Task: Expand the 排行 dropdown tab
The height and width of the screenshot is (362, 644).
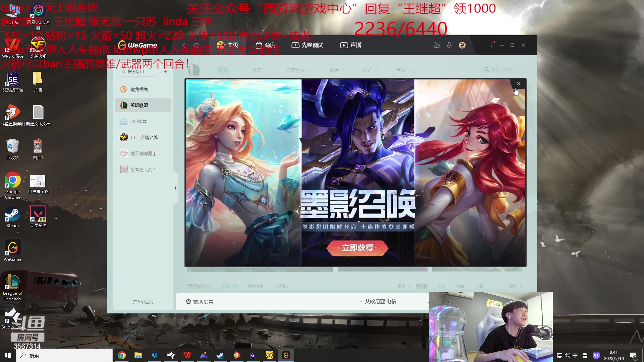Action: tap(371, 70)
